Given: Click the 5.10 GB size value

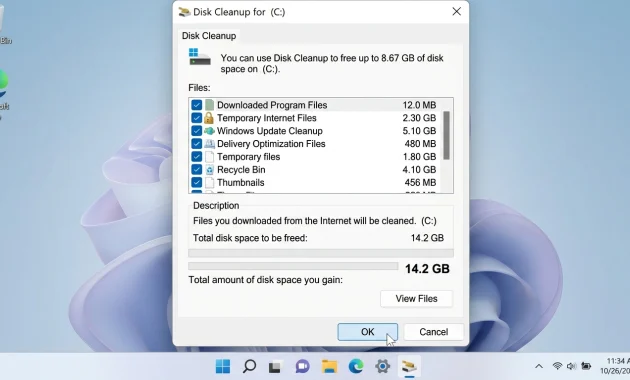Looking at the screenshot, I should (419, 131).
